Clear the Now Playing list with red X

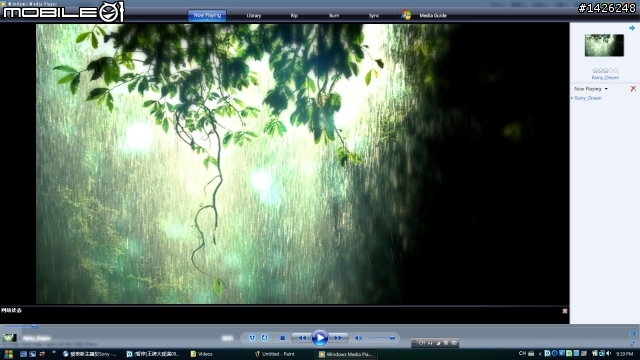pos(633,89)
